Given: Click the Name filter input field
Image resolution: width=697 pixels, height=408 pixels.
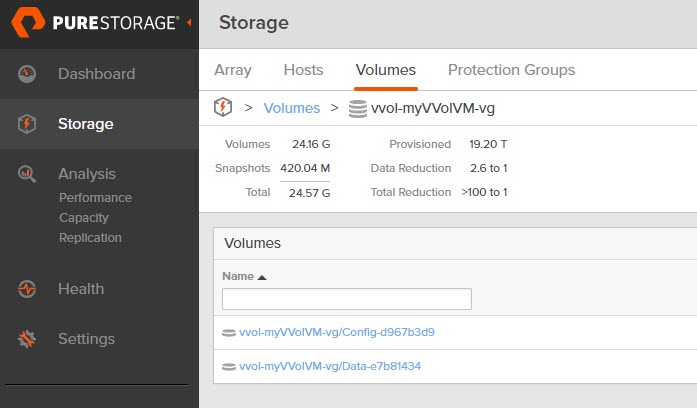Looking at the screenshot, I should pyautogui.click(x=347, y=299).
